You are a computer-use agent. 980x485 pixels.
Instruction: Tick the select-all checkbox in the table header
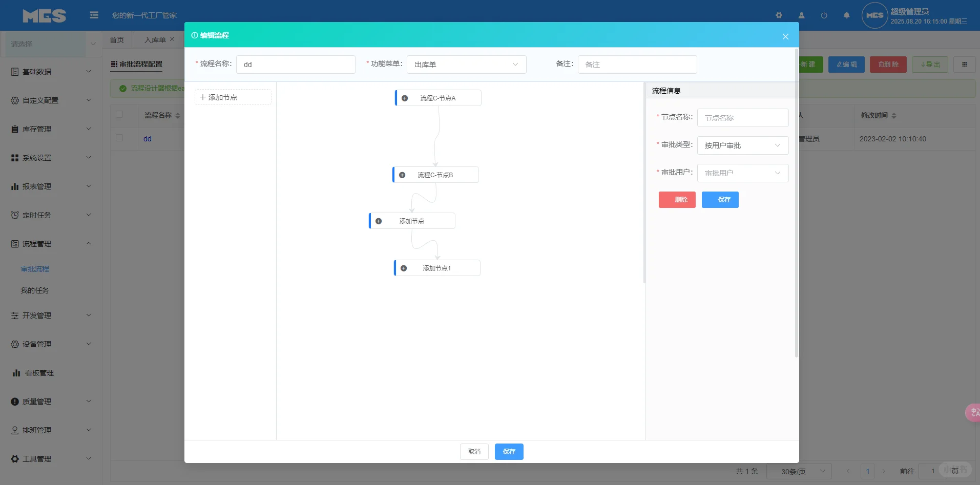click(x=119, y=114)
